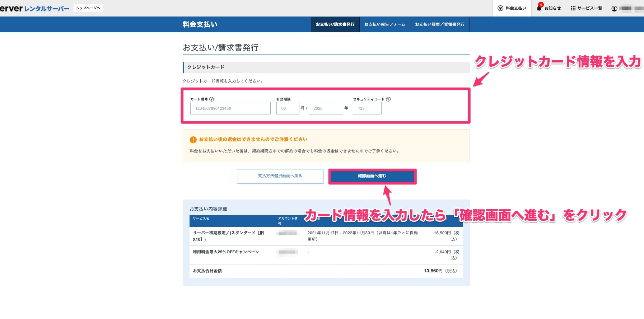Open the サービス一覧 grid icon
This screenshot has height=319, width=644.
[573, 8]
